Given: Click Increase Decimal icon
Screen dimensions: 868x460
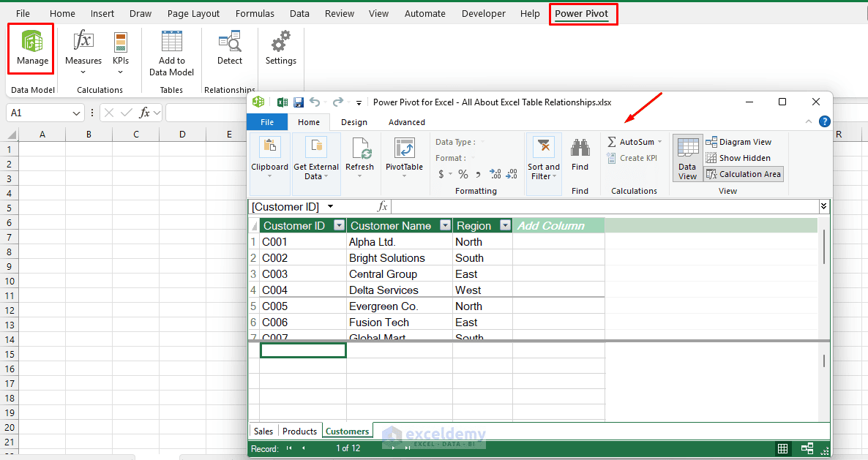Looking at the screenshot, I should pyautogui.click(x=495, y=174).
